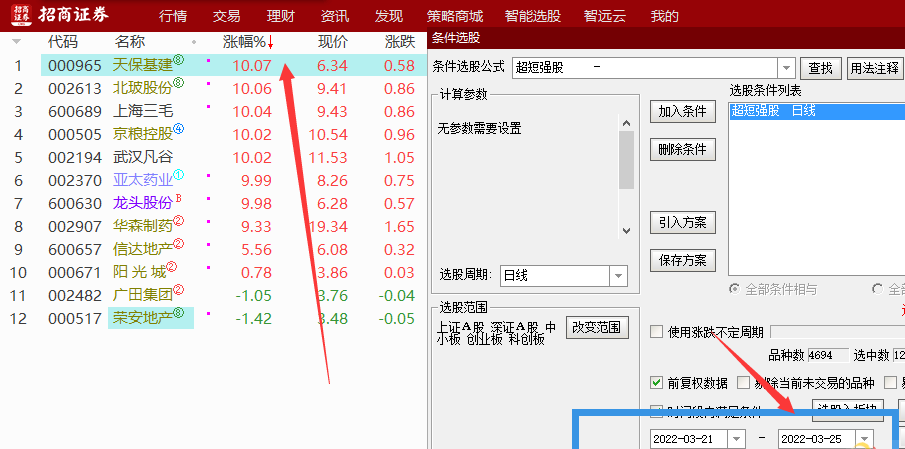The image size is (905, 449).
Task: Click the 删除条件 button
Action: tap(683, 149)
